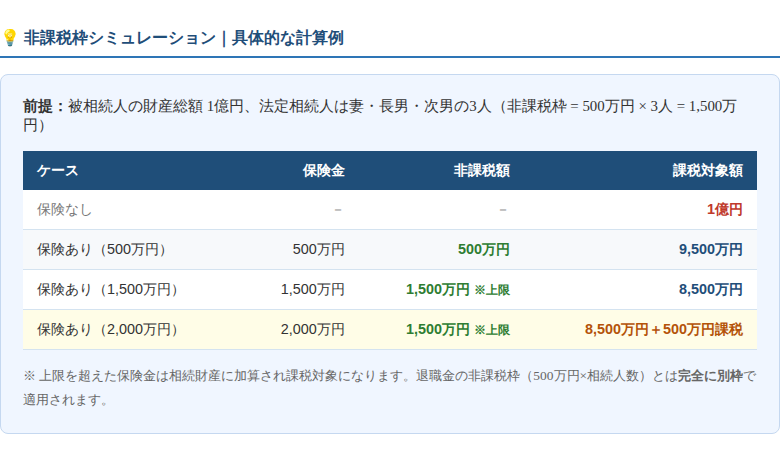This screenshot has width=780, height=466.
Task: Click the 1億円 taxable amount cell
Action: click(x=725, y=210)
